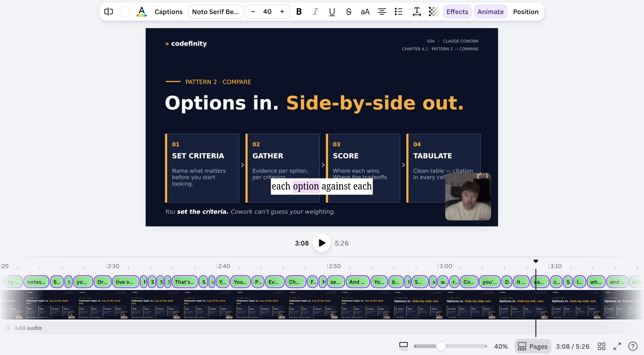The image size is (644, 355).
Task: Play the video preview
Action: [x=322, y=243]
